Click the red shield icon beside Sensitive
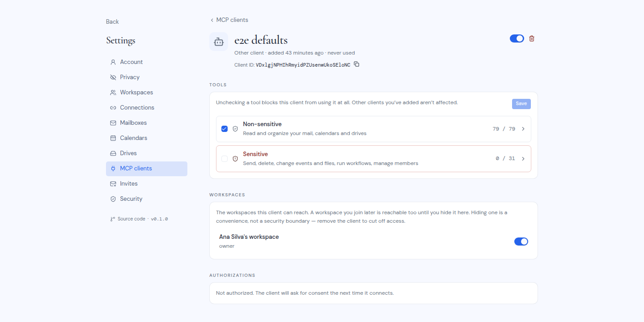644x322 pixels. pos(235,159)
